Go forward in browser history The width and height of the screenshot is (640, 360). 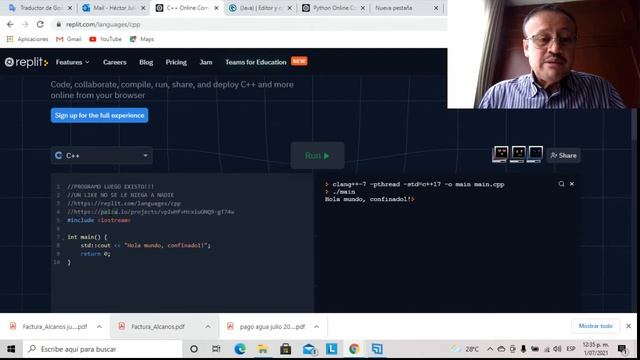click(x=25, y=24)
